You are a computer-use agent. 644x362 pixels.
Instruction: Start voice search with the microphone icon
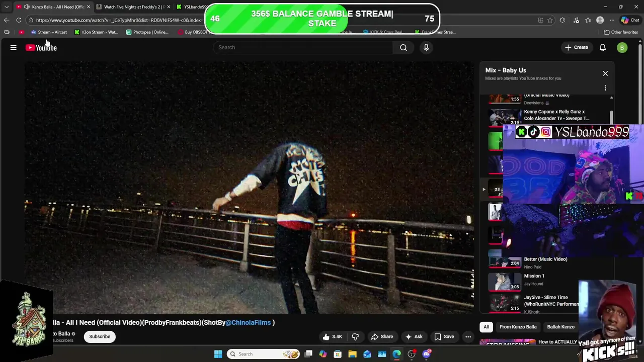click(x=426, y=47)
